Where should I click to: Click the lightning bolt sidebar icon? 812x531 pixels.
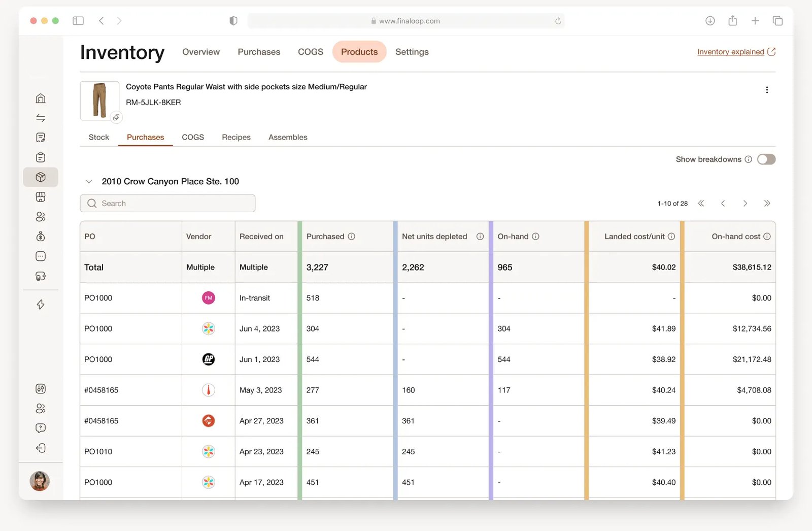point(41,305)
